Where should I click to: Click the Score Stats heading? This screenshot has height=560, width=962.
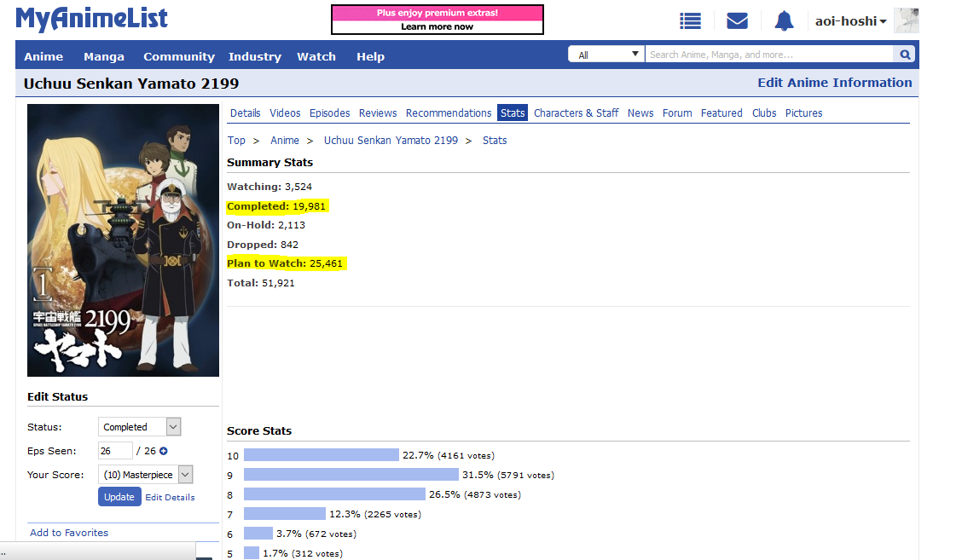(x=259, y=431)
